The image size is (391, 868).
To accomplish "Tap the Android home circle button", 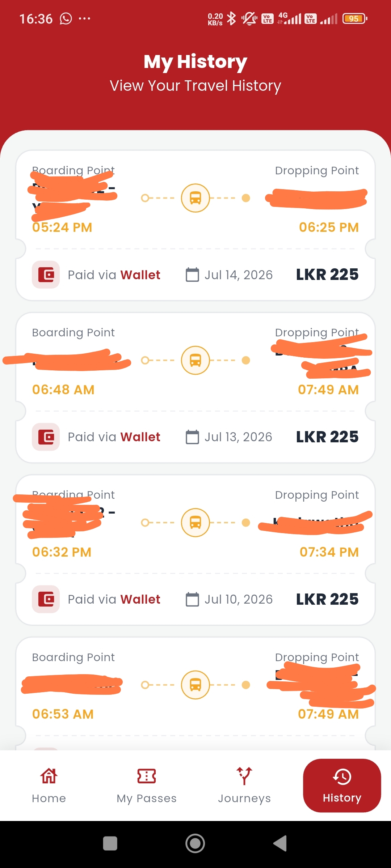I will pos(195,843).
